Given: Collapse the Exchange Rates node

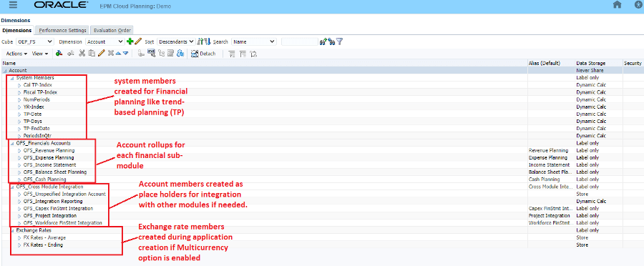Looking at the screenshot, I should (x=12, y=230).
